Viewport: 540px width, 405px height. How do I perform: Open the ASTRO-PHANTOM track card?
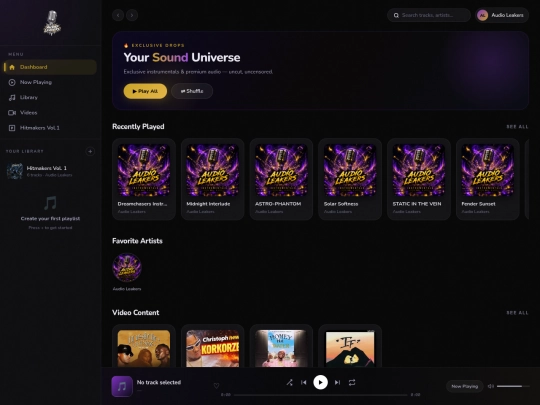pos(281,179)
